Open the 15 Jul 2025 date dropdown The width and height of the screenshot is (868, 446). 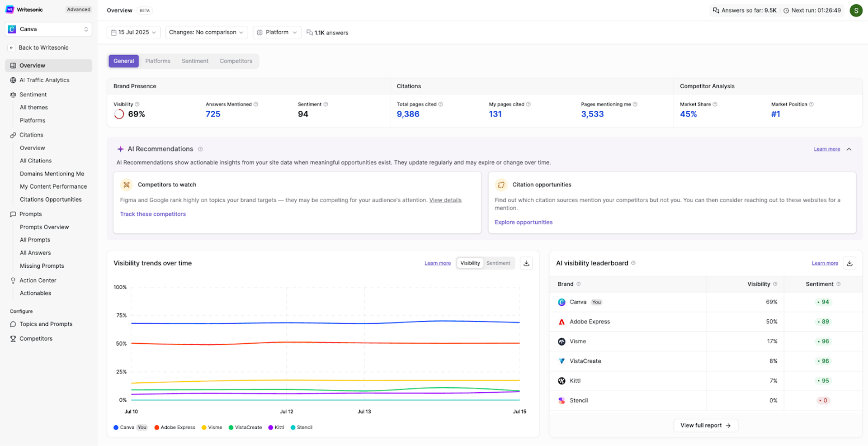[134, 33]
